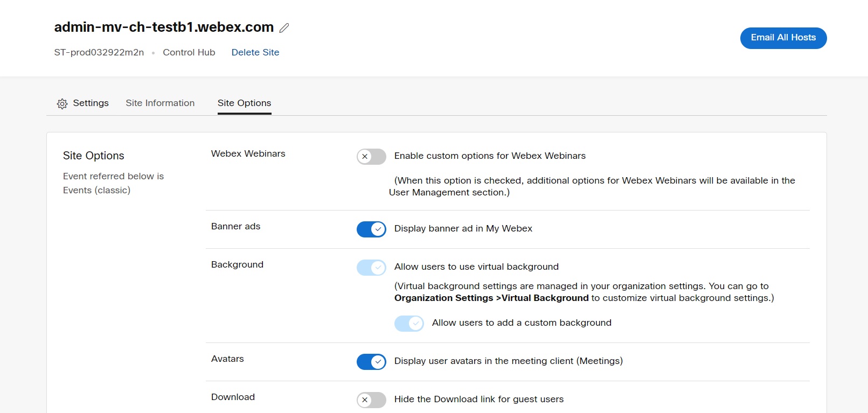The image size is (868, 413).
Task: Click the Download row label
Action: tap(233, 397)
